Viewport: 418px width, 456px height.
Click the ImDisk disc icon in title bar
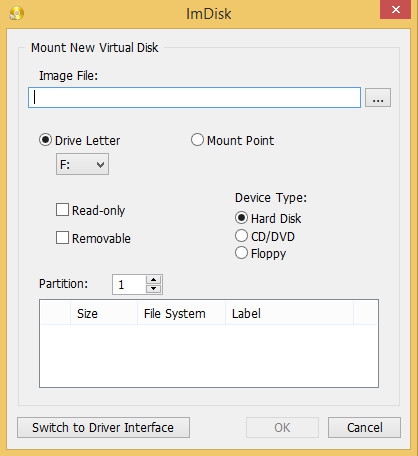coord(16,13)
